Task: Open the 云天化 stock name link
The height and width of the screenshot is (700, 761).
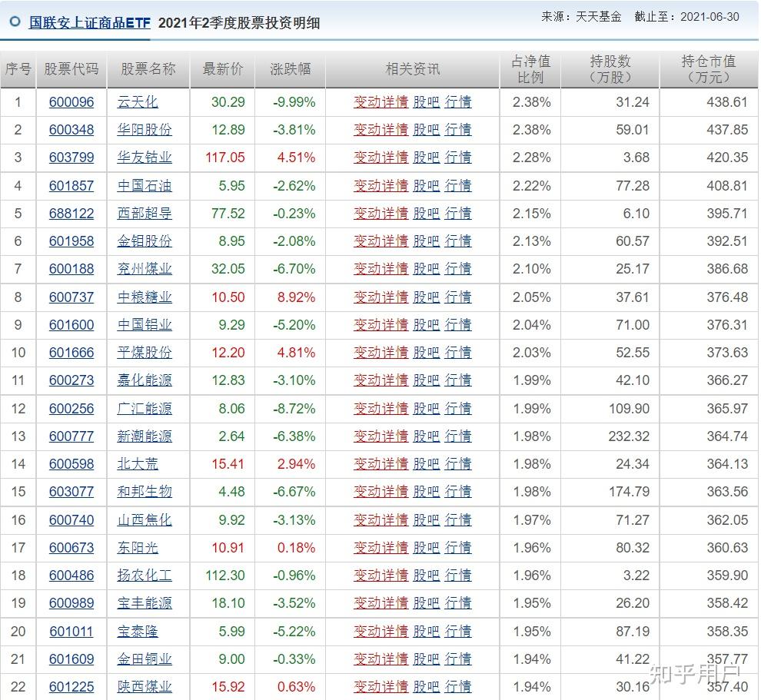Action: point(138,102)
